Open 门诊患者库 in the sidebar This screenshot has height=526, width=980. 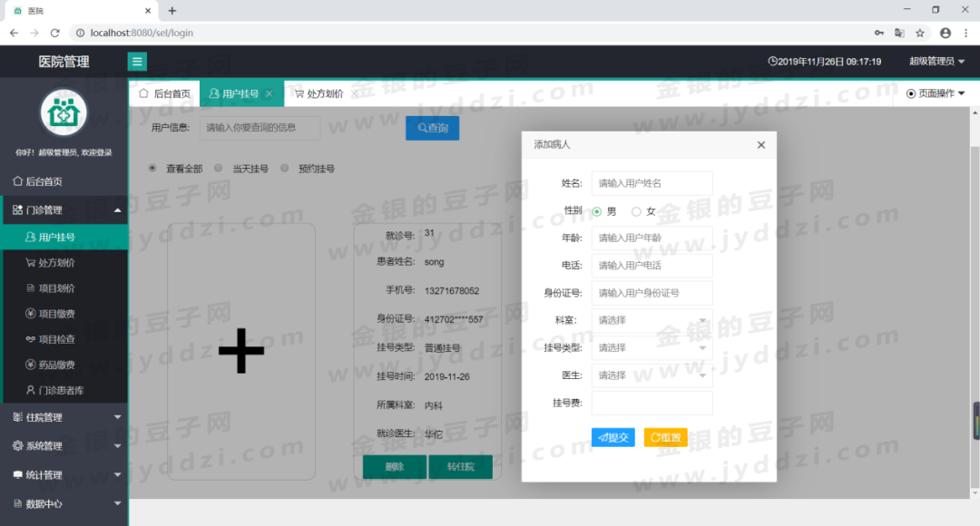point(64,391)
